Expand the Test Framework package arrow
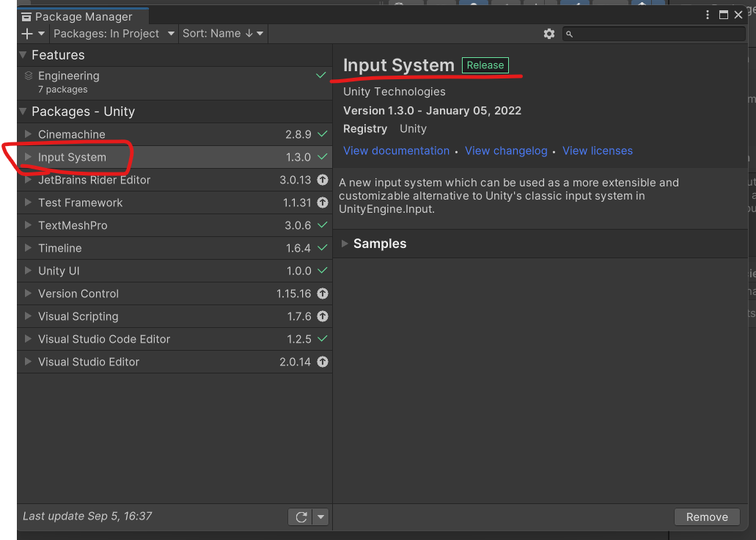The width and height of the screenshot is (756, 540). 28,202
